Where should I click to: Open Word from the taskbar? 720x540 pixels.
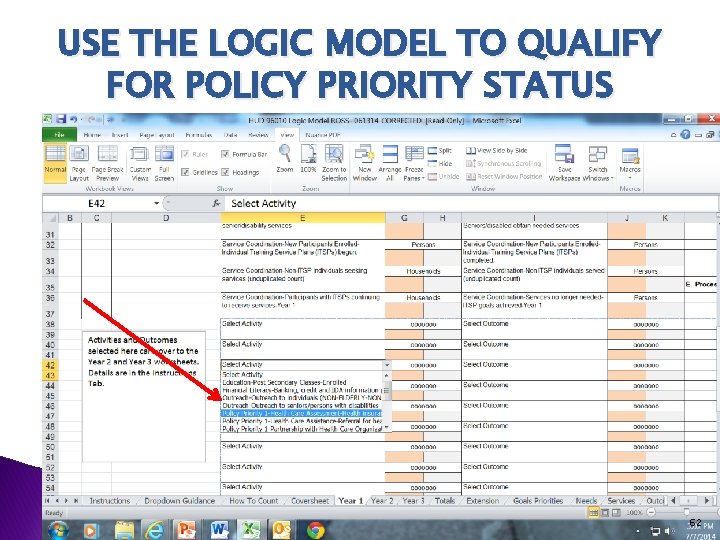pos(219,531)
